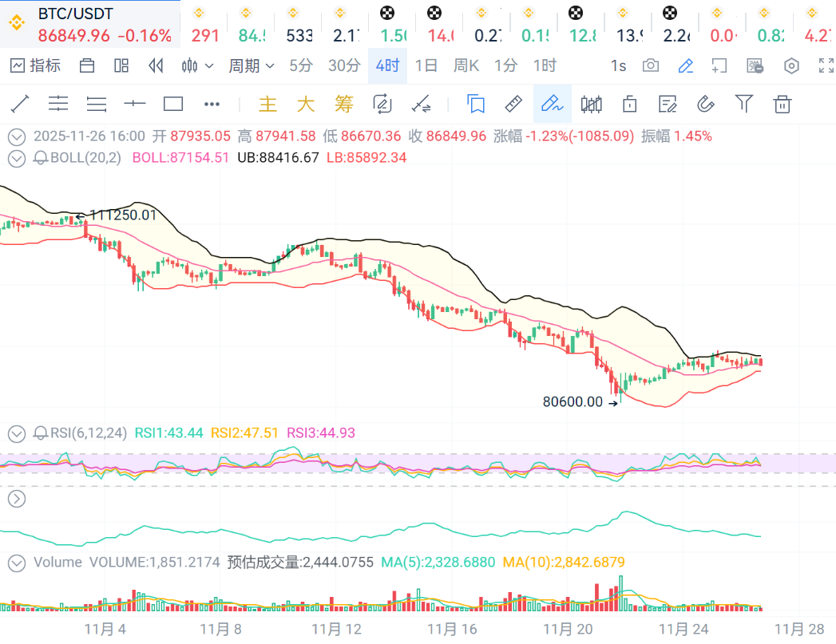Select the trend line drawing tool
836x644 pixels.
click(x=19, y=104)
